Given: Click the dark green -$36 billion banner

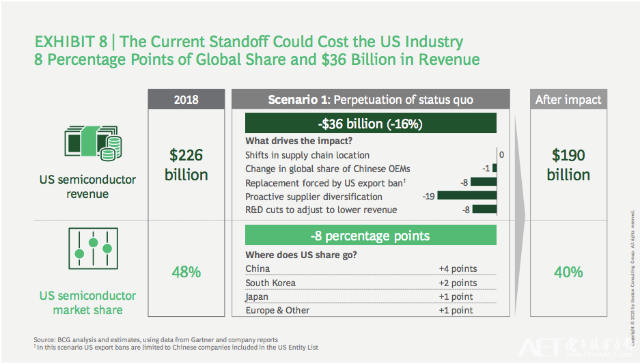Looking at the screenshot, I should pos(371,123).
